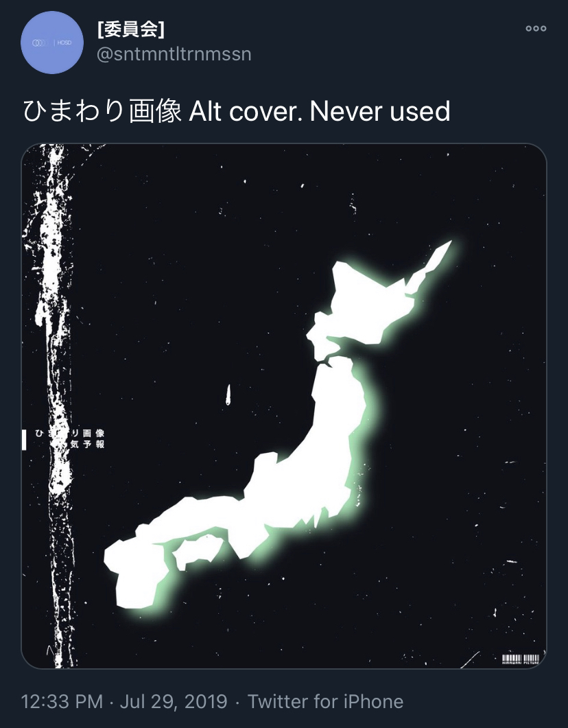Click the ひまわり画像 Alt cover tweet text

[x=236, y=111]
